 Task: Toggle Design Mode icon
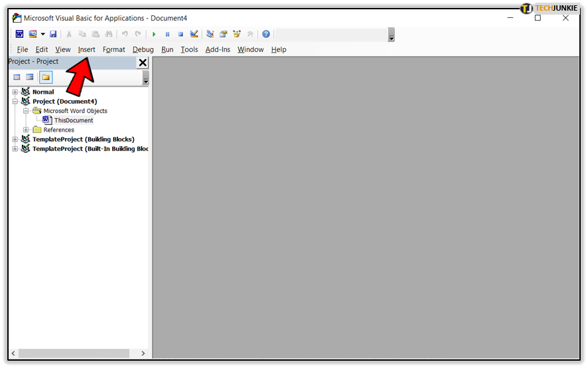[x=194, y=34]
